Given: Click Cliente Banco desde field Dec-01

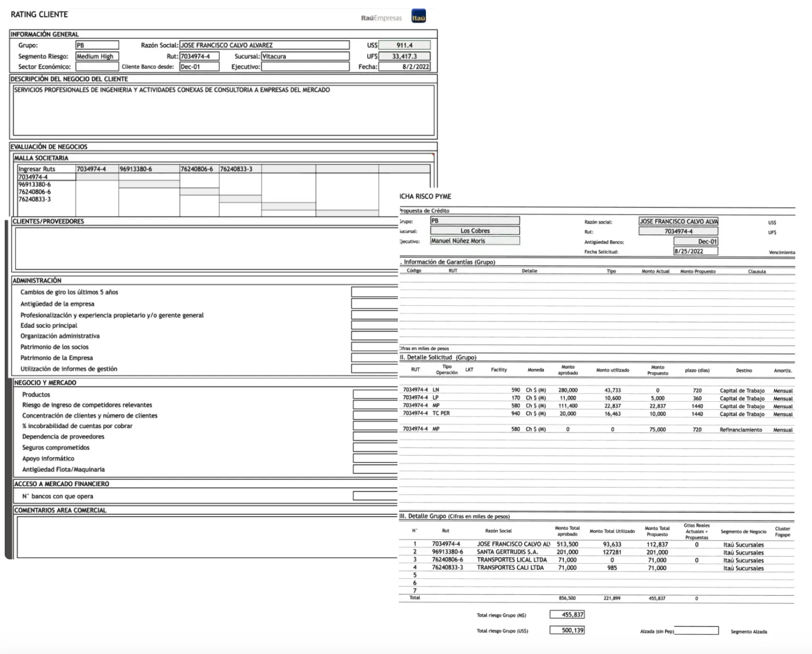Looking at the screenshot, I should [x=199, y=67].
